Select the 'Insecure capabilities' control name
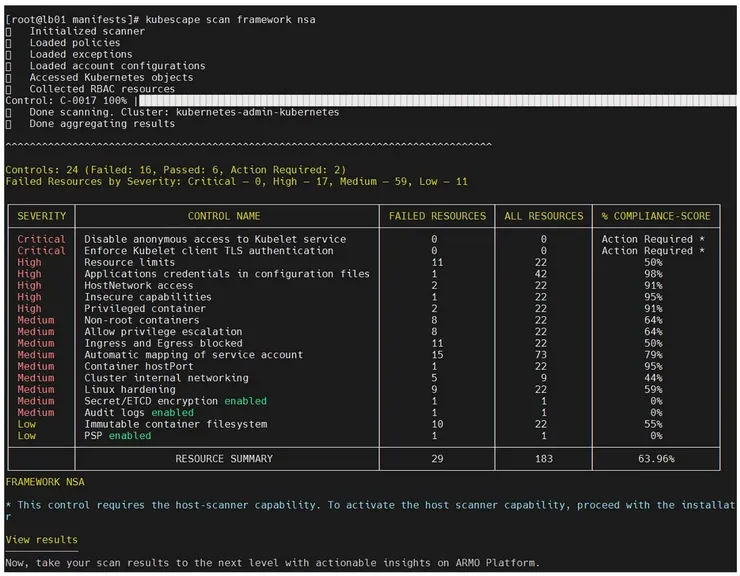The image size is (740, 576). pos(148,297)
